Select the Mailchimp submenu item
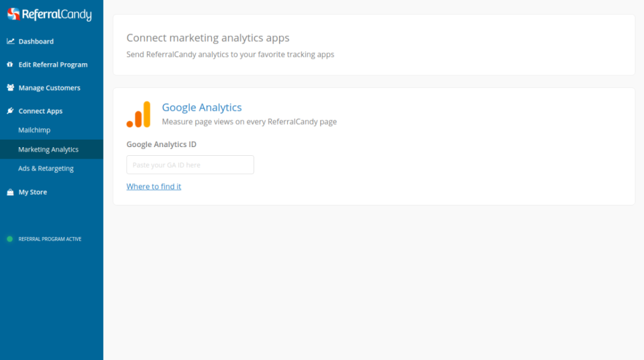 (x=34, y=130)
